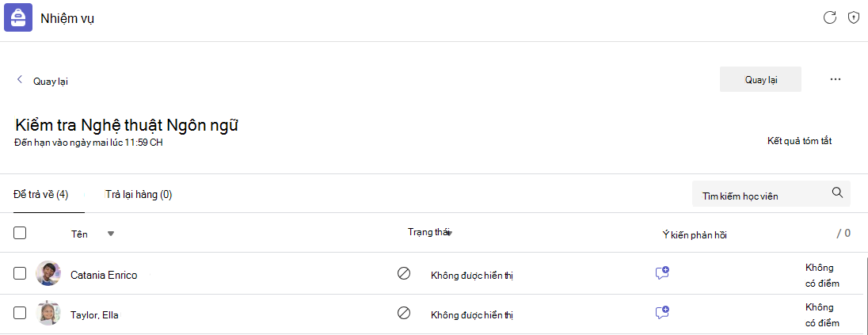Click the back chevron arrow icon
Screen dimensions: 868x335
coord(19,79)
